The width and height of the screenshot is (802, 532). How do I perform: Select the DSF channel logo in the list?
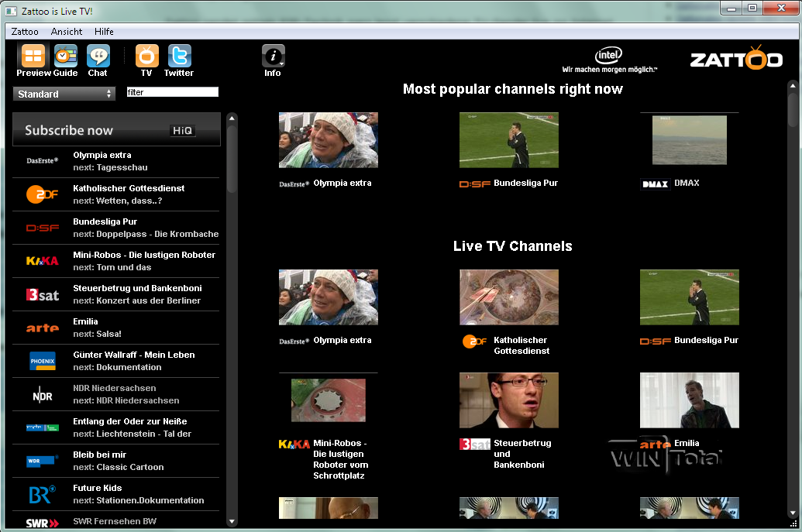point(43,228)
